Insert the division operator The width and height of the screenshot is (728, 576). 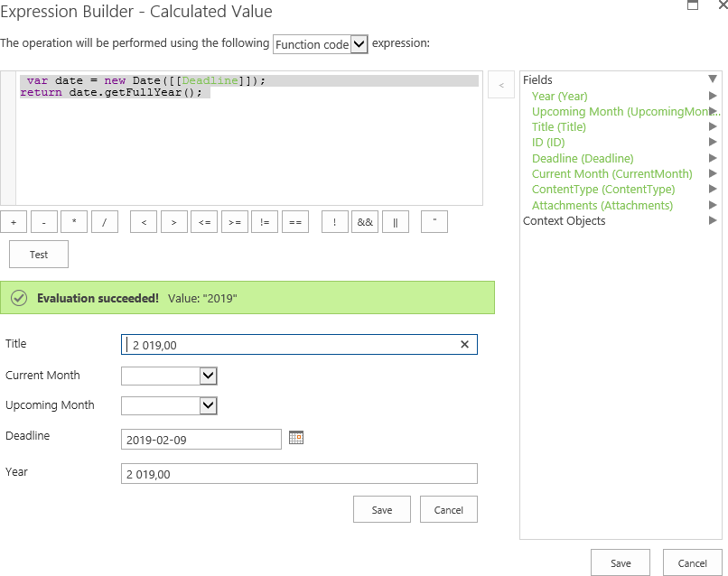(105, 222)
